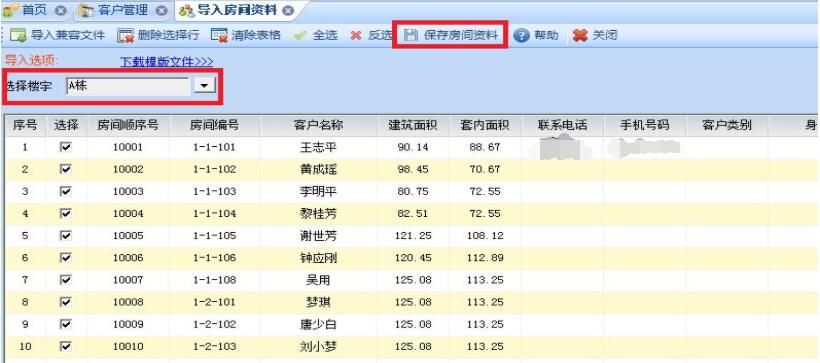Image resolution: width=820 pixels, height=363 pixels.
Task: Click the 删除选择行 delete rows icon
Action: pos(126,36)
